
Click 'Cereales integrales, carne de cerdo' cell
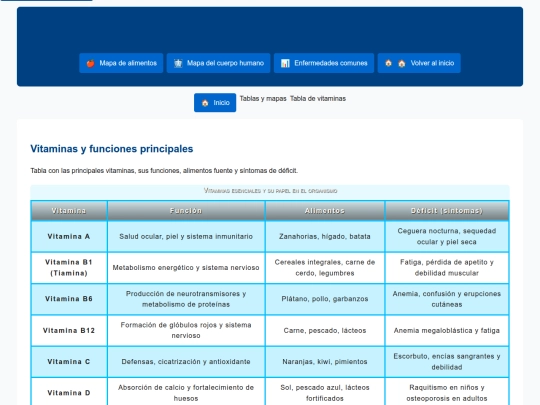tap(325, 268)
